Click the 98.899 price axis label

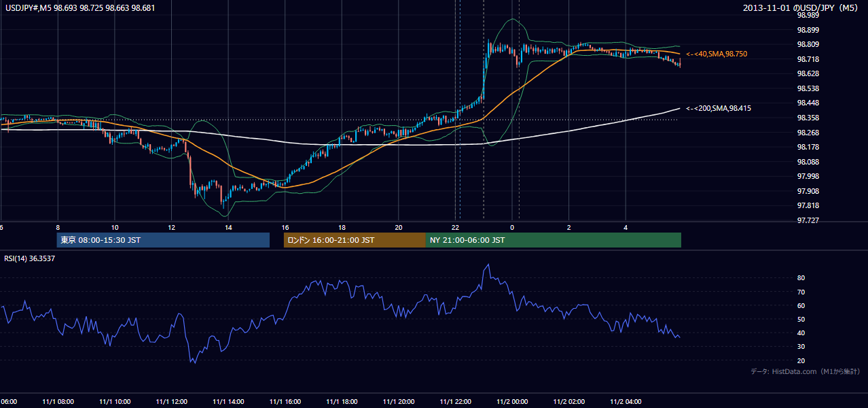[807, 30]
